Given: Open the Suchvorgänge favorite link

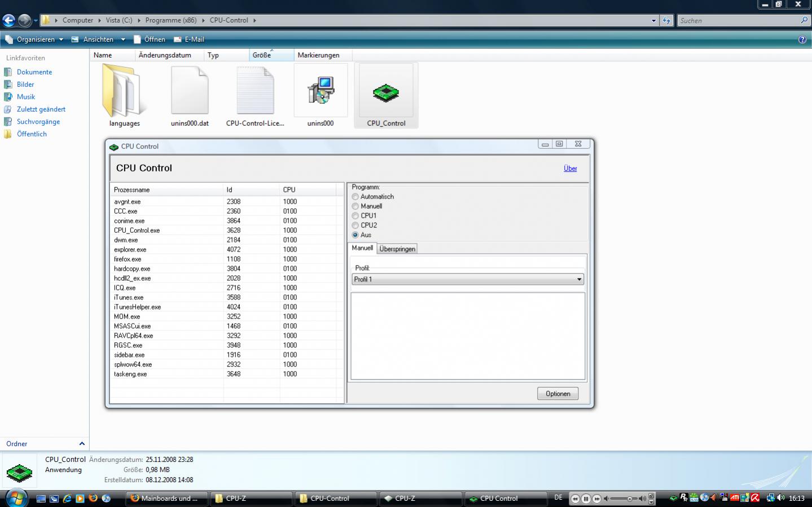Looking at the screenshot, I should (38, 122).
